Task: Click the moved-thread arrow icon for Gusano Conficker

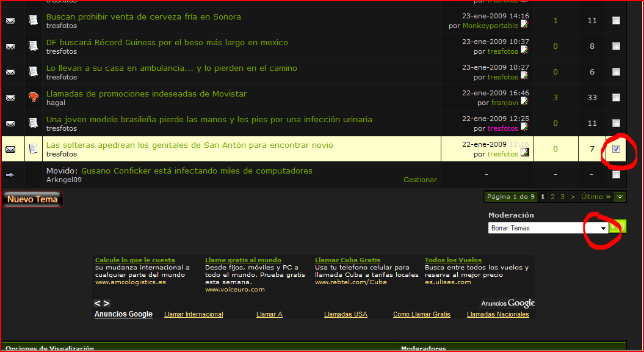Action: coord(10,175)
